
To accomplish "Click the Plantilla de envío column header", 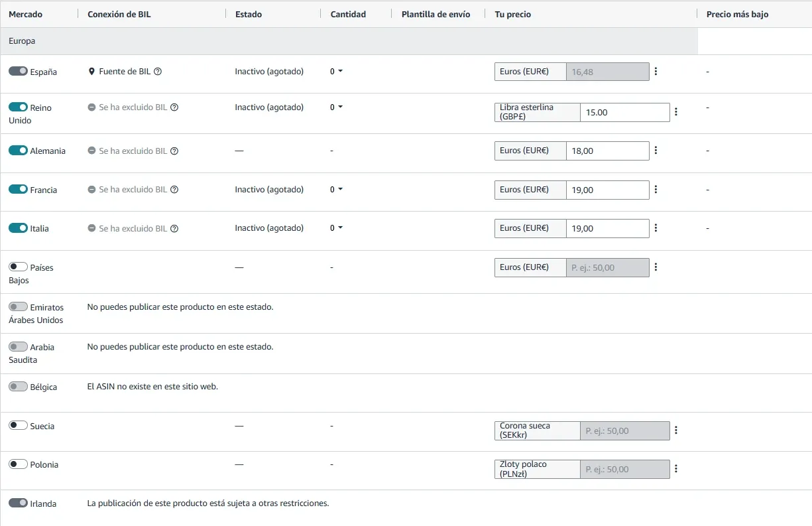I will pyautogui.click(x=436, y=15).
